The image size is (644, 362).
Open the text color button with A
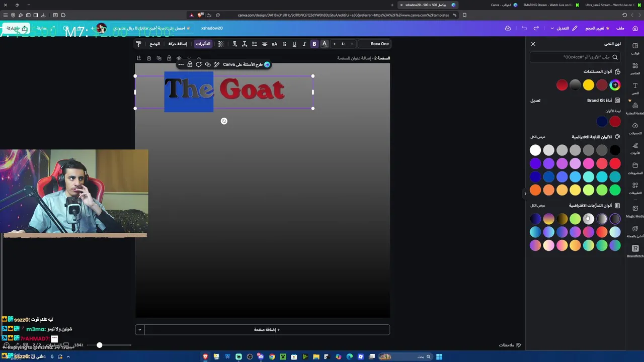click(325, 44)
